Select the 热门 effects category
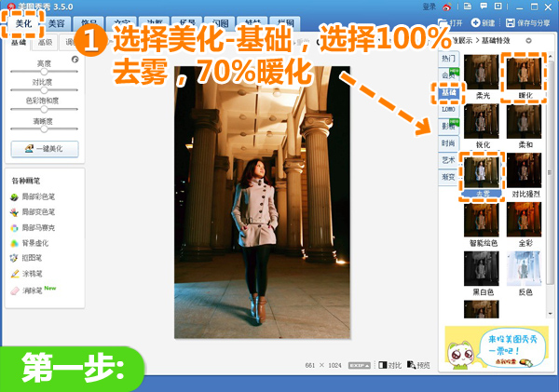The width and height of the screenshot is (559, 392). [x=448, y=59]
